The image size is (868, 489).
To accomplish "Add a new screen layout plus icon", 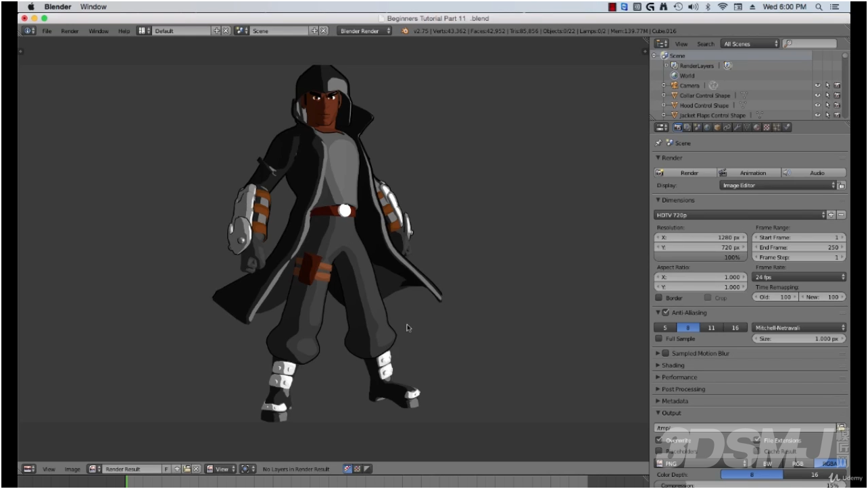I will click(x=217, y=31).
